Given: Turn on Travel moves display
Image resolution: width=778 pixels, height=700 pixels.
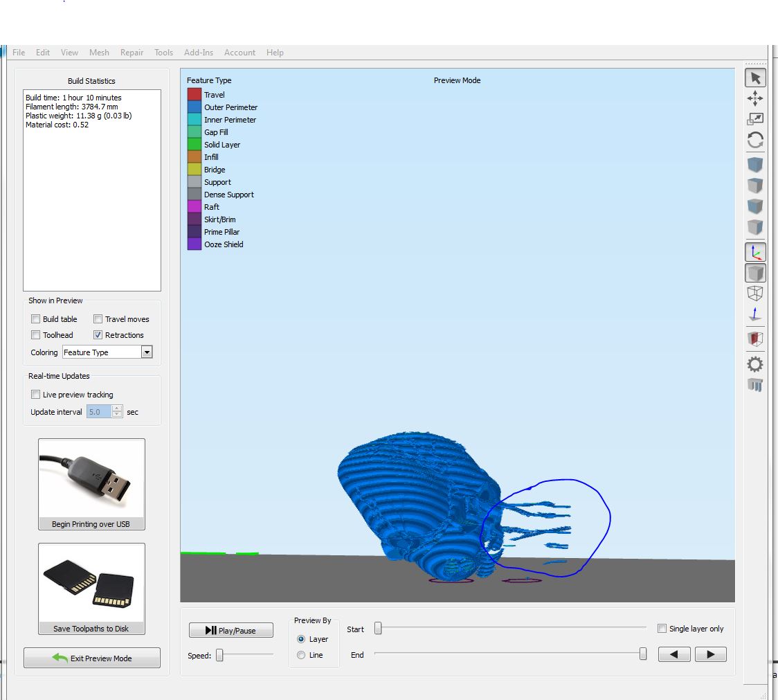Looking at the screenshot, I should click(98, 319).
